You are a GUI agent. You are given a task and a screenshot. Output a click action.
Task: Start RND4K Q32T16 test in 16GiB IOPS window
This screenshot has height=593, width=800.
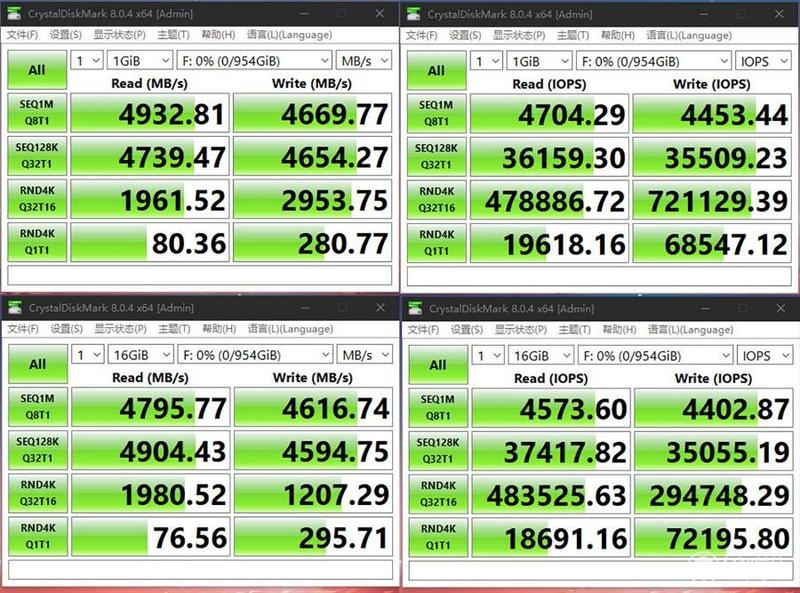click(438, 494)
